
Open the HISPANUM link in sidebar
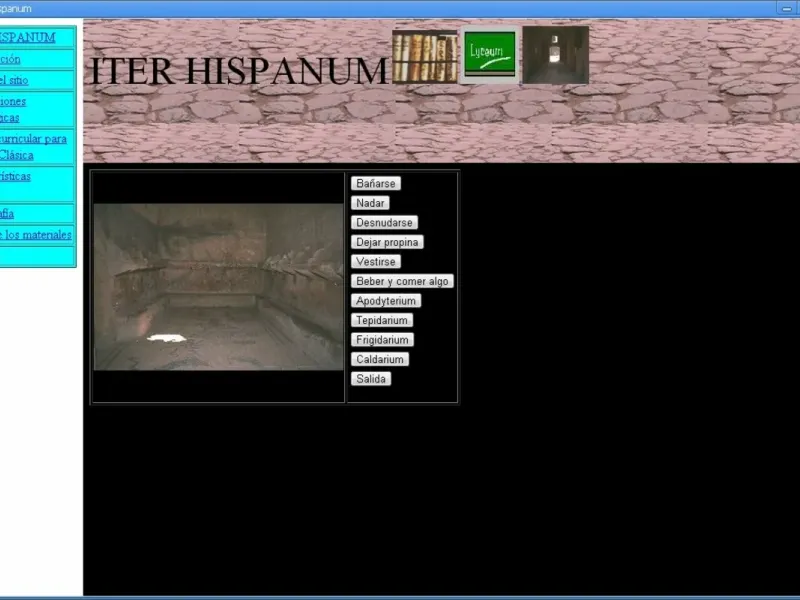pyautogui.click(x=27, y=37)
